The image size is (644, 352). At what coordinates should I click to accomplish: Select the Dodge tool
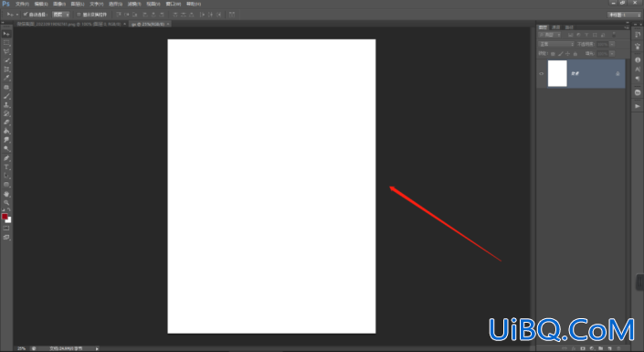coord(6,149)
